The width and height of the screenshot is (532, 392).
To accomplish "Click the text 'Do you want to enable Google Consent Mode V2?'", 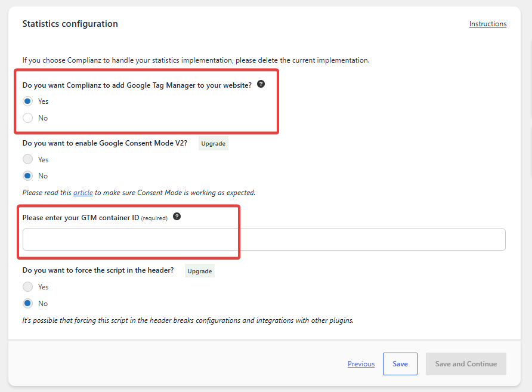I will coord(105,143).
